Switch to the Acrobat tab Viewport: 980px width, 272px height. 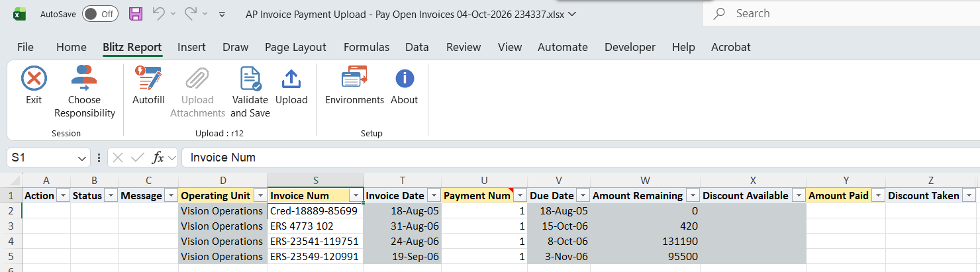pyautogui.click(x=731, y=47)
